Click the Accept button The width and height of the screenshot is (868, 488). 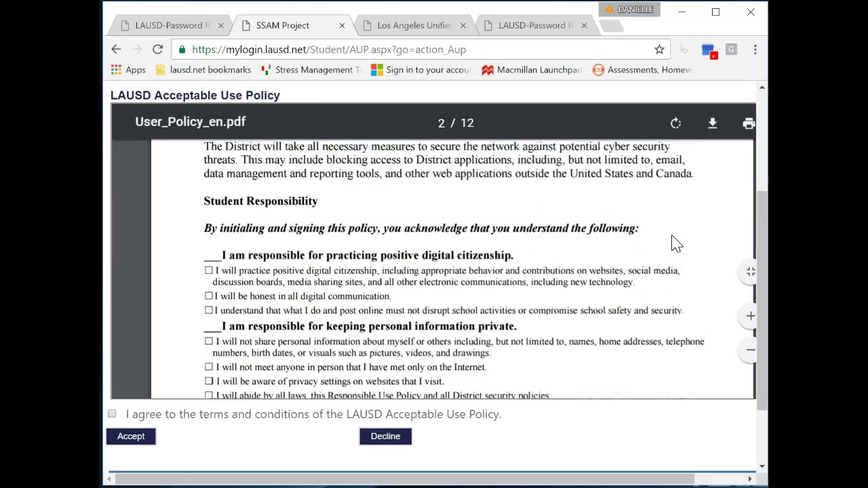tap(131, 436)
